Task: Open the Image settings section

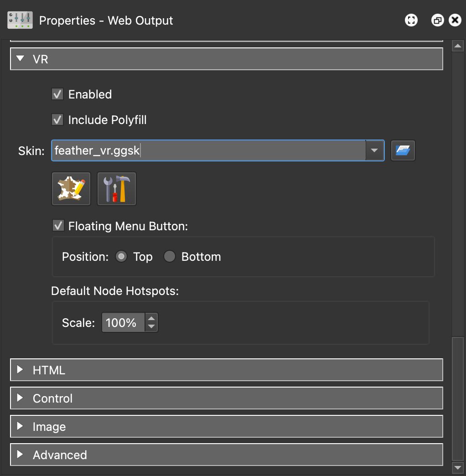Action: (x=20, y=426)
